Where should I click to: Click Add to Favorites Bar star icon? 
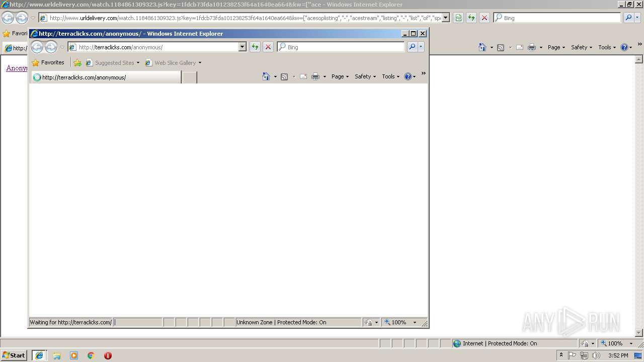[77, 63]
